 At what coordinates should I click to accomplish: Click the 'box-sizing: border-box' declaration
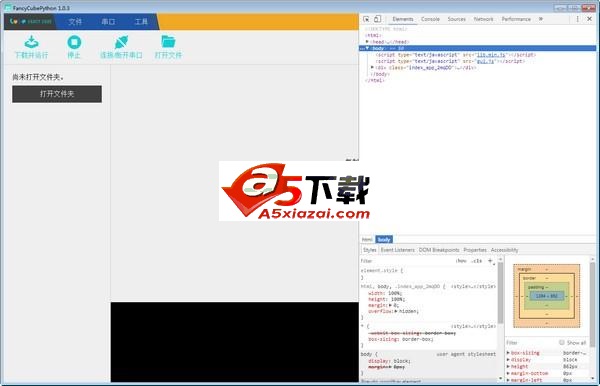[x=401, y=339]
